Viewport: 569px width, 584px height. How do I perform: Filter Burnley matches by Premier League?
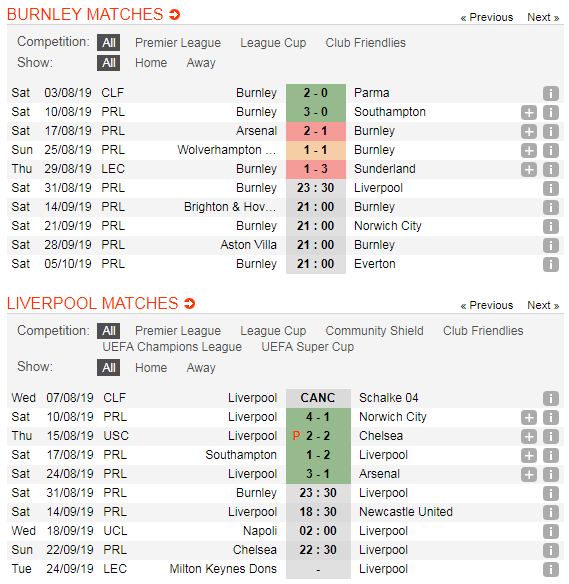178,43
